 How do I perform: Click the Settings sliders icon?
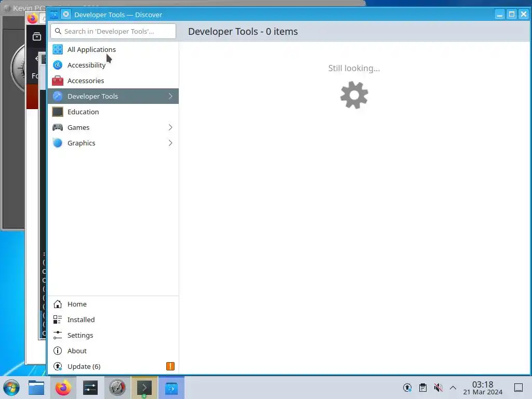coord(58,335)
